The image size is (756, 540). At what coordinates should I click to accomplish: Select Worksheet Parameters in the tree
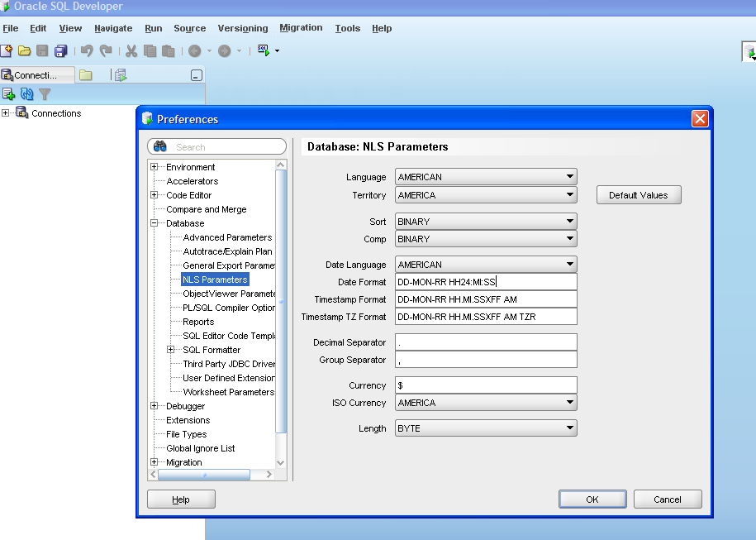point(229,392)
